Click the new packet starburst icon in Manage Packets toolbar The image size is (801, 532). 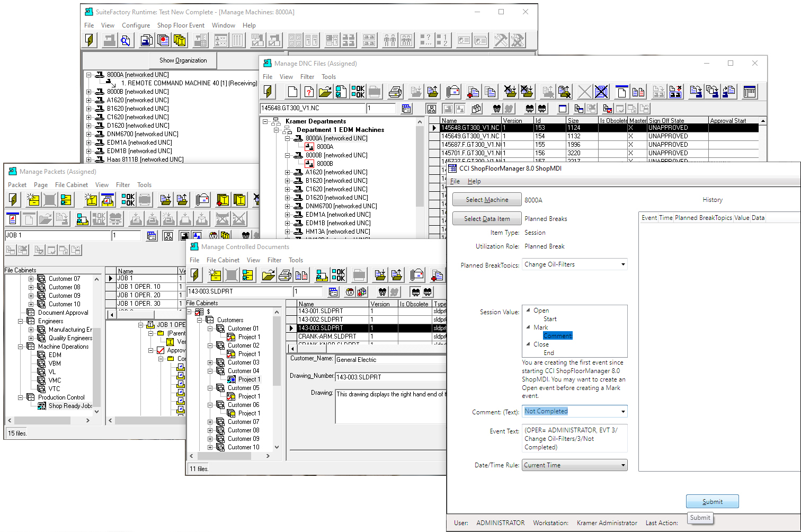92,200
